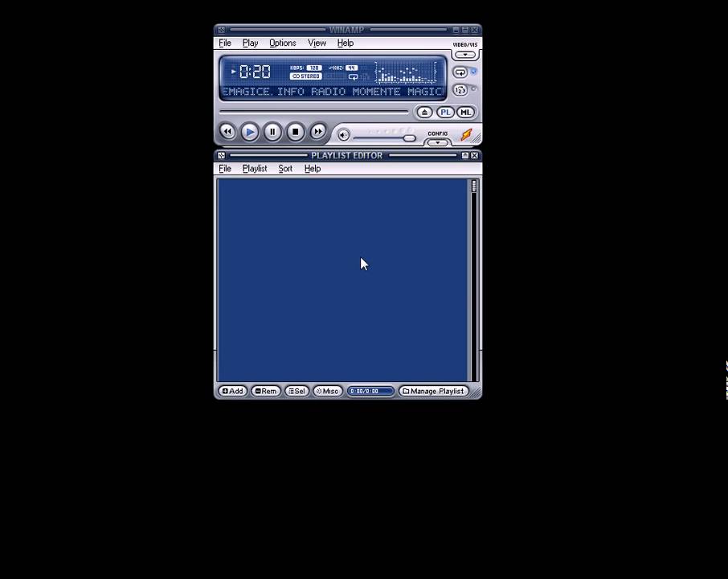Toggle the ML media library button

(x=466, y=112)
